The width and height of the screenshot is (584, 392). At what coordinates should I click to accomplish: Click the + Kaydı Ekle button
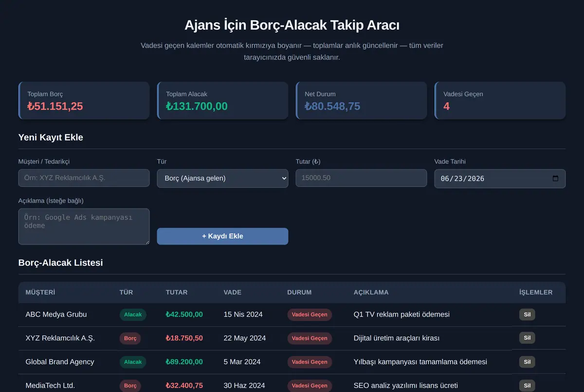pos(222,236)
